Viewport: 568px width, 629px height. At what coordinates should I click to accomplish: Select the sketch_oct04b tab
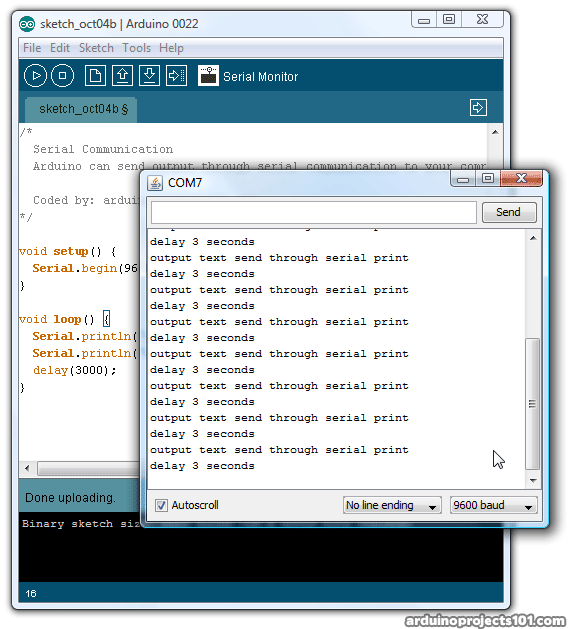pyautogui.click(x=81, y=109)
